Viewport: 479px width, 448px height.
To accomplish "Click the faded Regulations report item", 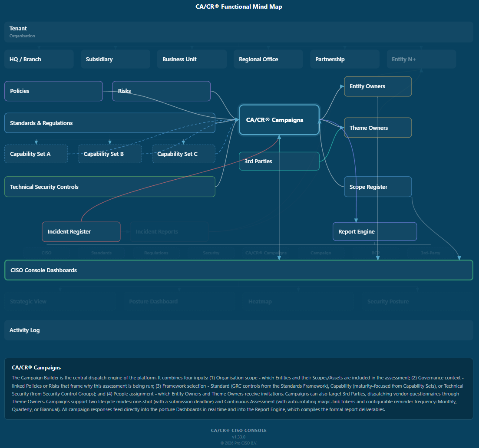I will point(156,253).
